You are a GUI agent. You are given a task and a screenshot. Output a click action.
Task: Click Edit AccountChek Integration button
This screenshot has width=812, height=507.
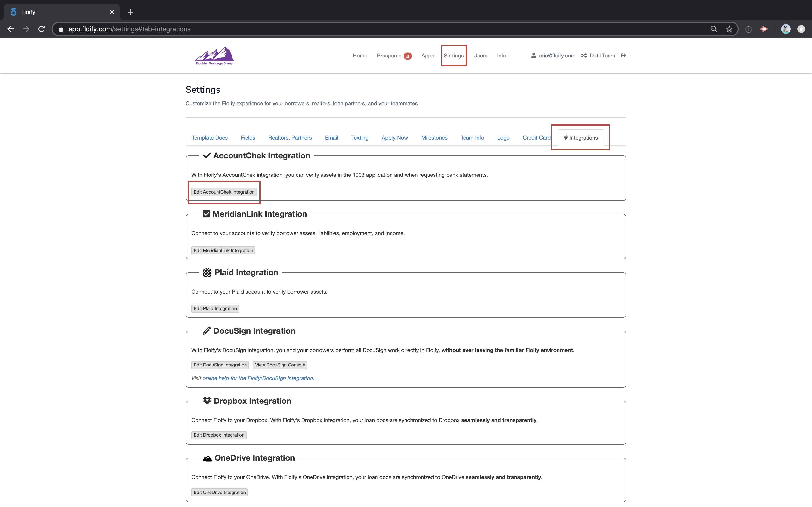[224, 192]
